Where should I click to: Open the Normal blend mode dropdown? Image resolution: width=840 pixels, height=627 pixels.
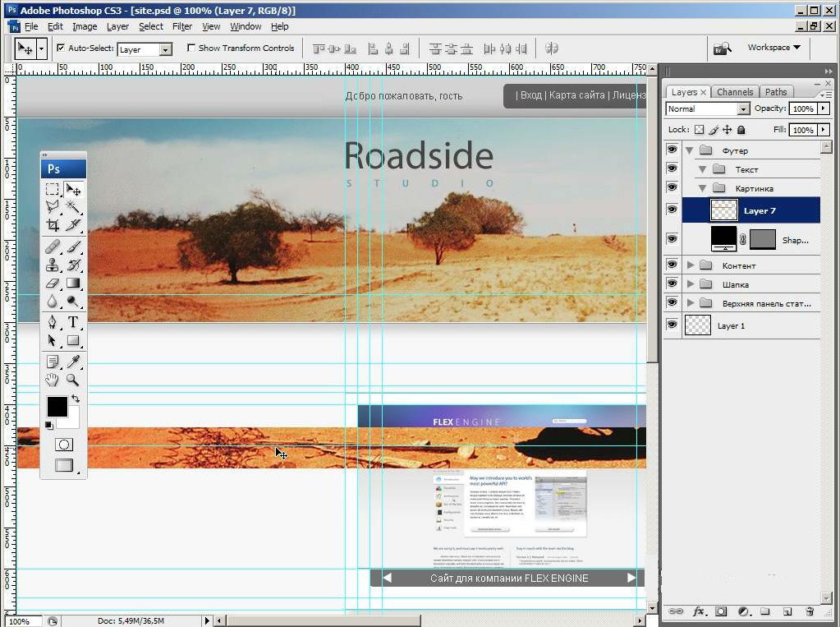click(x=743, y=108)
